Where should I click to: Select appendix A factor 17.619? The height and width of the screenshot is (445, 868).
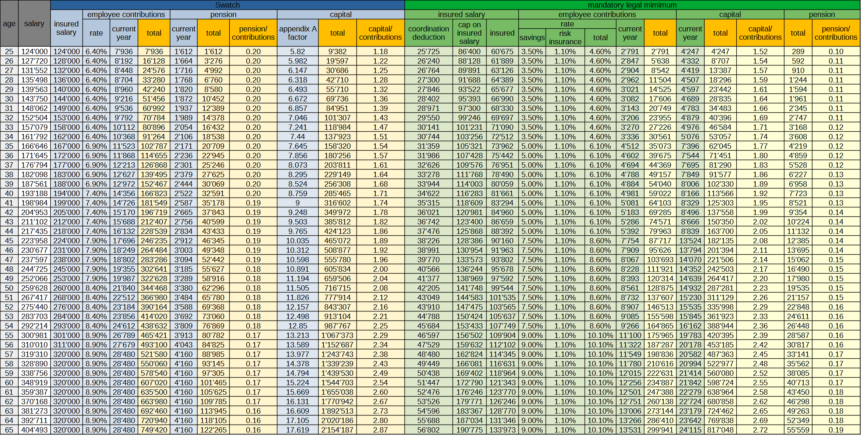[298, 430]
